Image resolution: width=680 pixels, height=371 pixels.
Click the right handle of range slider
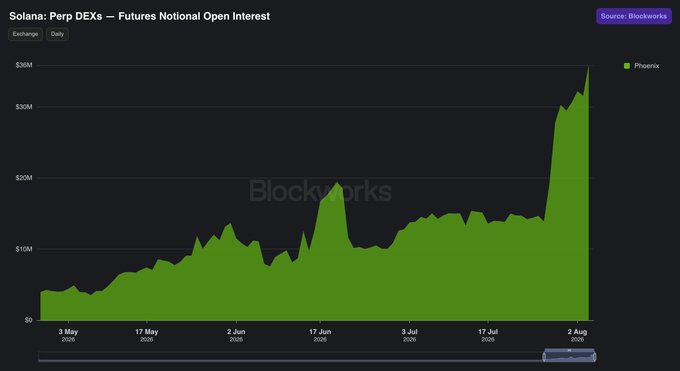595,357
